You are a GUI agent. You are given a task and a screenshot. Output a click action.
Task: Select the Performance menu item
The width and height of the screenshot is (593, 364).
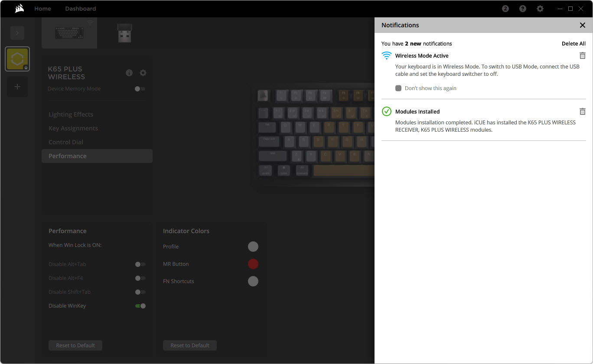coord(97,156)
